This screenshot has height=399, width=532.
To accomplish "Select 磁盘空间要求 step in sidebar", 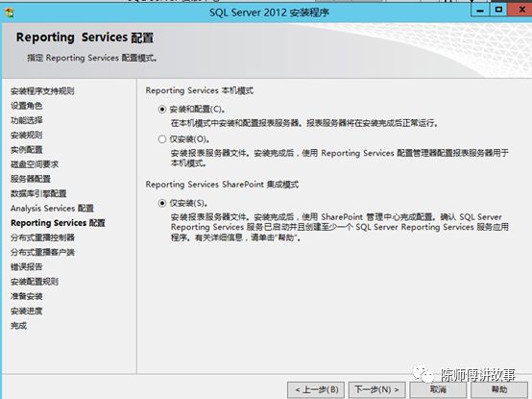I will [35, 164].
